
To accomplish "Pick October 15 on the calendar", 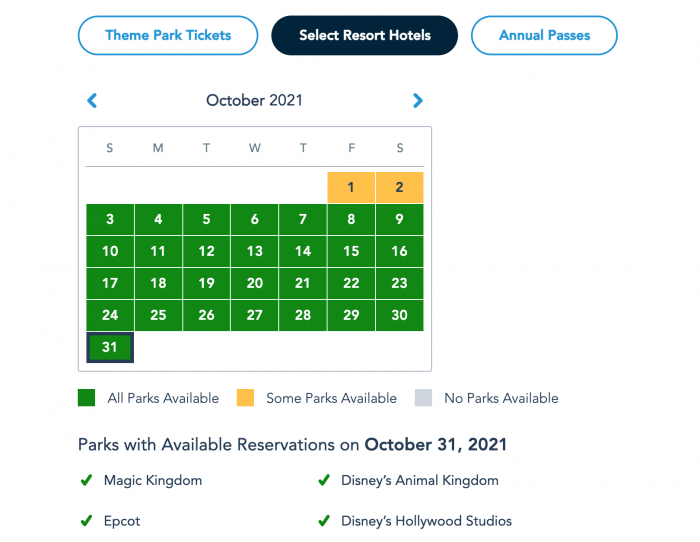I will coord(351,251).
